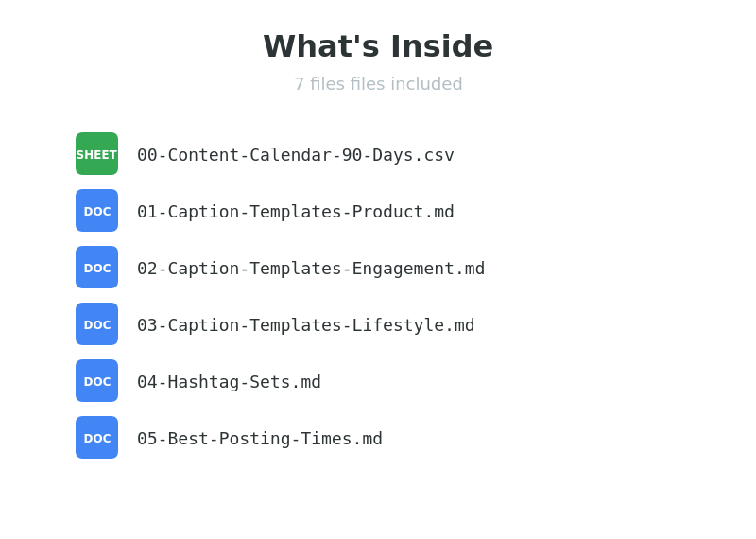Screen dimensions: 756x539
Task: Click the DOC icon for Caption-Templates-Product
Action: point(96,211)
